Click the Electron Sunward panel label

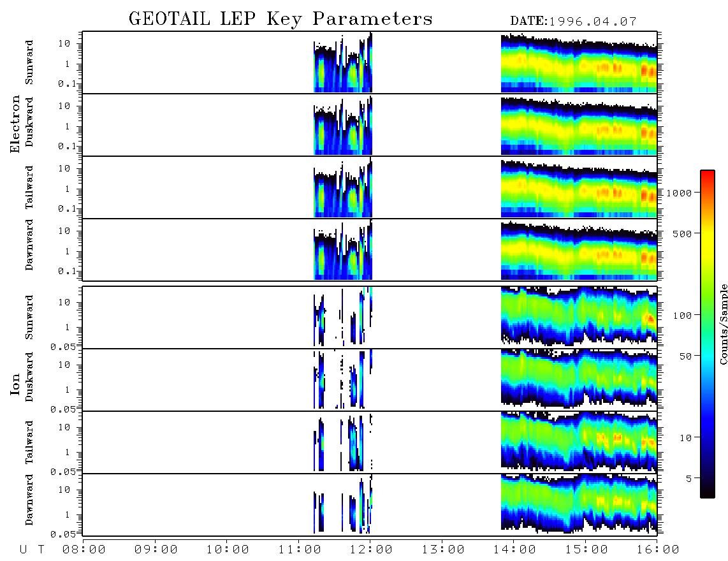click(x=29, y=62)
